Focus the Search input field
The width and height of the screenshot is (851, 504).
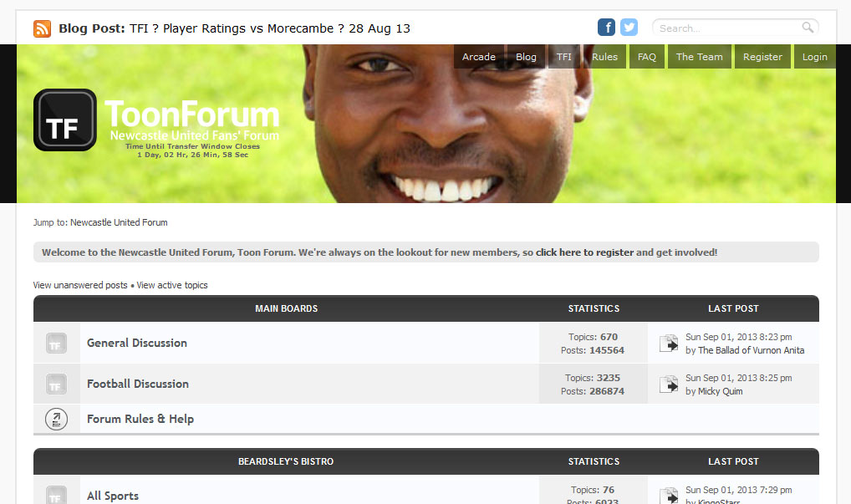729,28
